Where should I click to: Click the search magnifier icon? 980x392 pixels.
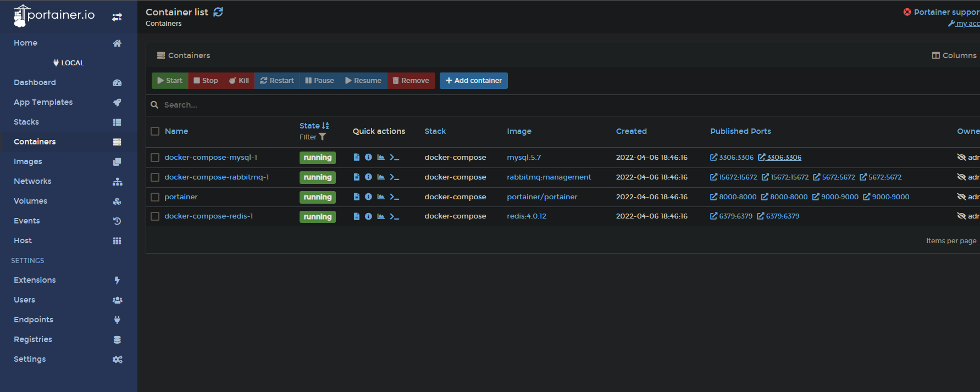[154, 105]
